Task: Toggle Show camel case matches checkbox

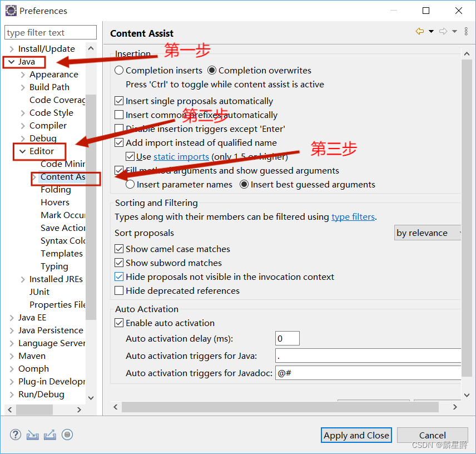Action: click(119, 249)
